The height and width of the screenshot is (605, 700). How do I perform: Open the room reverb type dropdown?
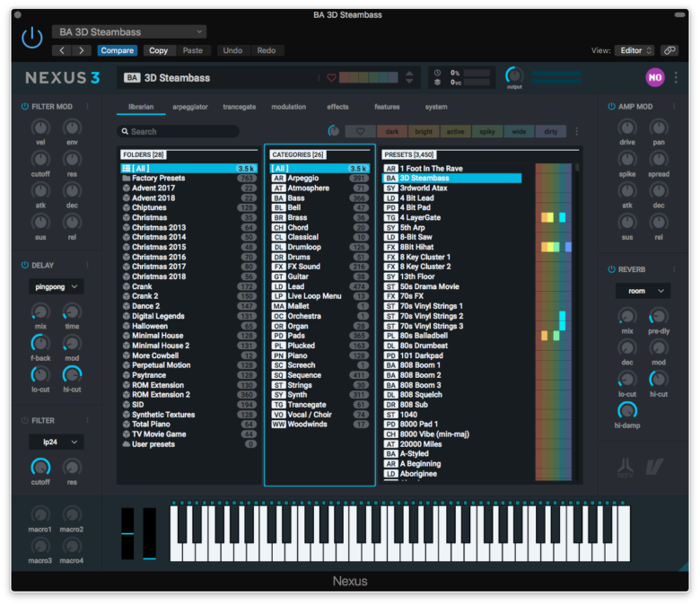click(x=643, y=291)
